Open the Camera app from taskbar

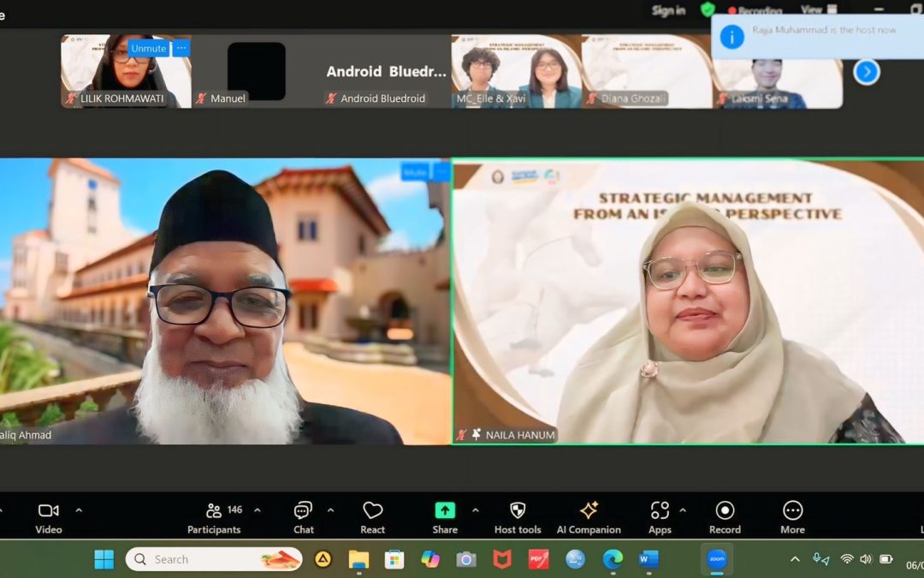click(466, 559)
